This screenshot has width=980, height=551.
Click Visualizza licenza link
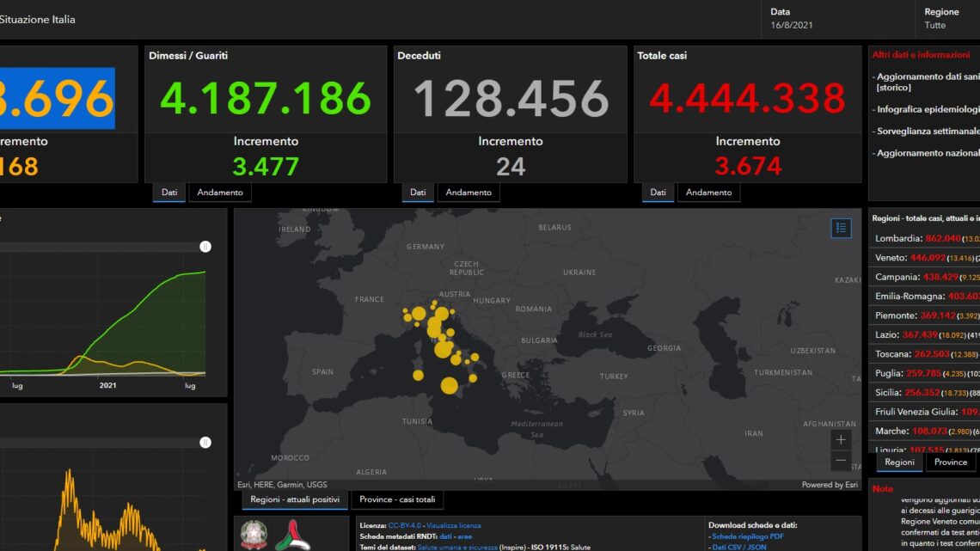click(454, 525)
